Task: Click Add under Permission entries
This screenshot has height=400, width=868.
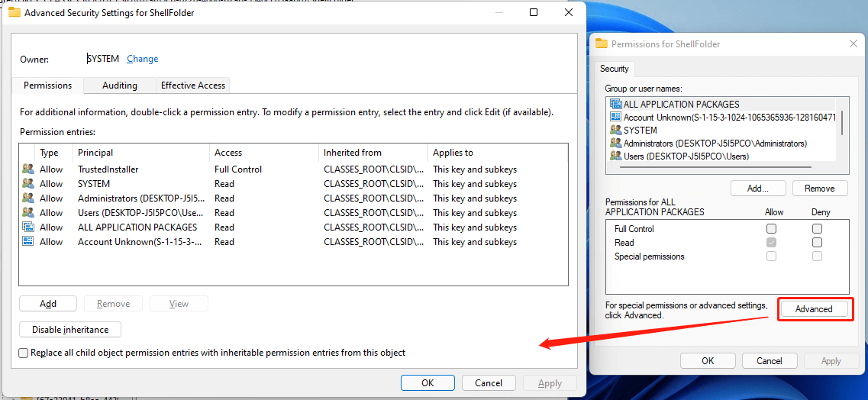Action: click(48, 304)
